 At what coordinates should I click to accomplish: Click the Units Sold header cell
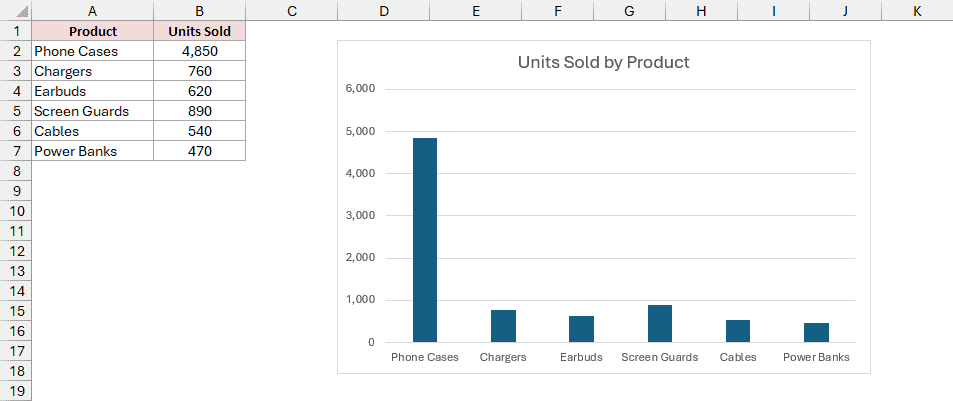tap(199, 31)
